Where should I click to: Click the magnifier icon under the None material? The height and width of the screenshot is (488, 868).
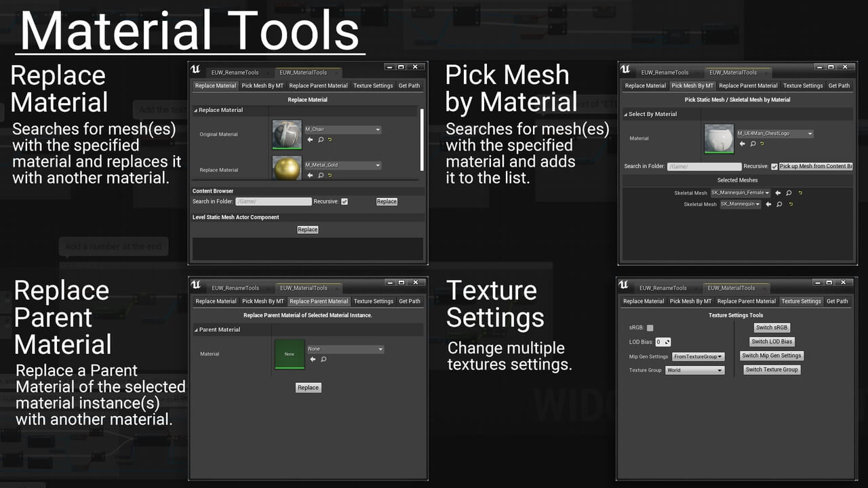(x=323, y=359)
